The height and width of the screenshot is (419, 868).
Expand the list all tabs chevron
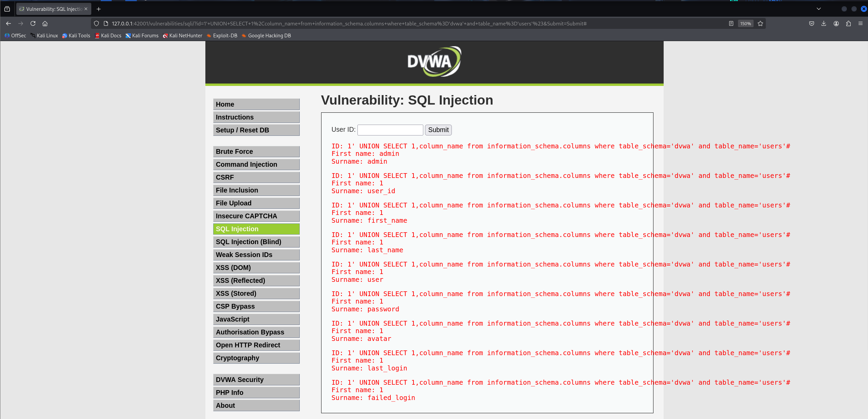[819, 9]
